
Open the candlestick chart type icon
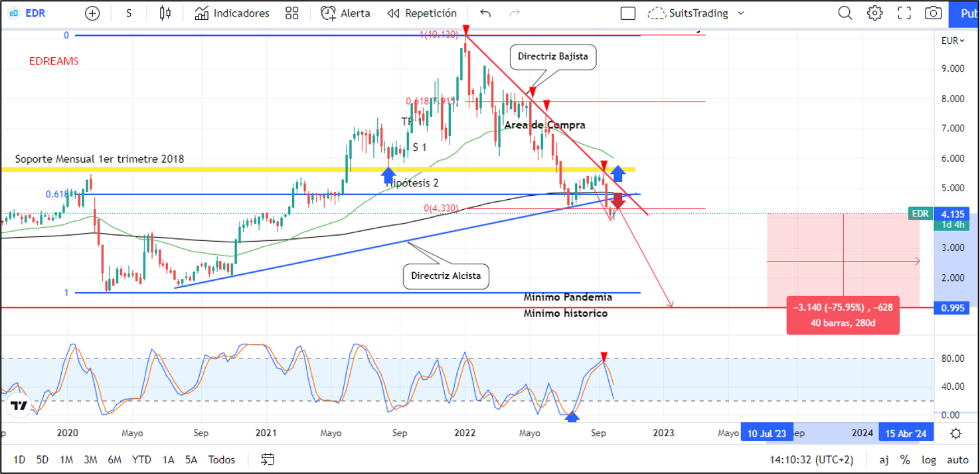165,13
